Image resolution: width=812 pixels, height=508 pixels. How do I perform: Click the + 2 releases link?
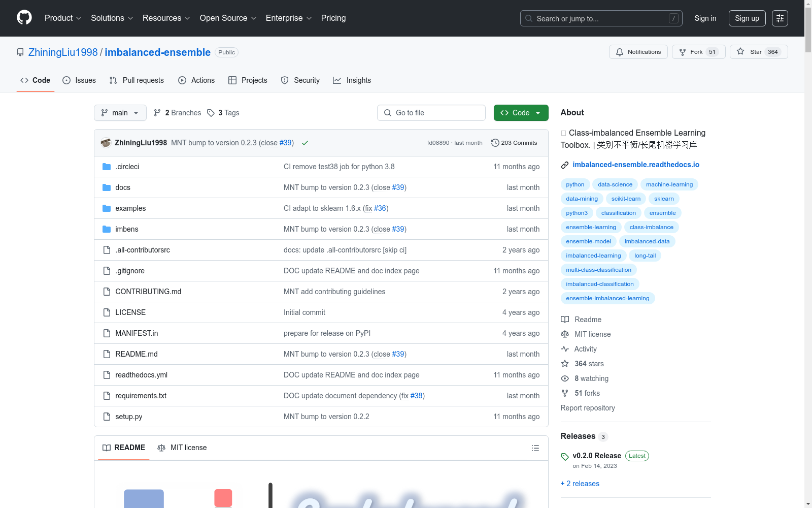click(x=580, y=484)
